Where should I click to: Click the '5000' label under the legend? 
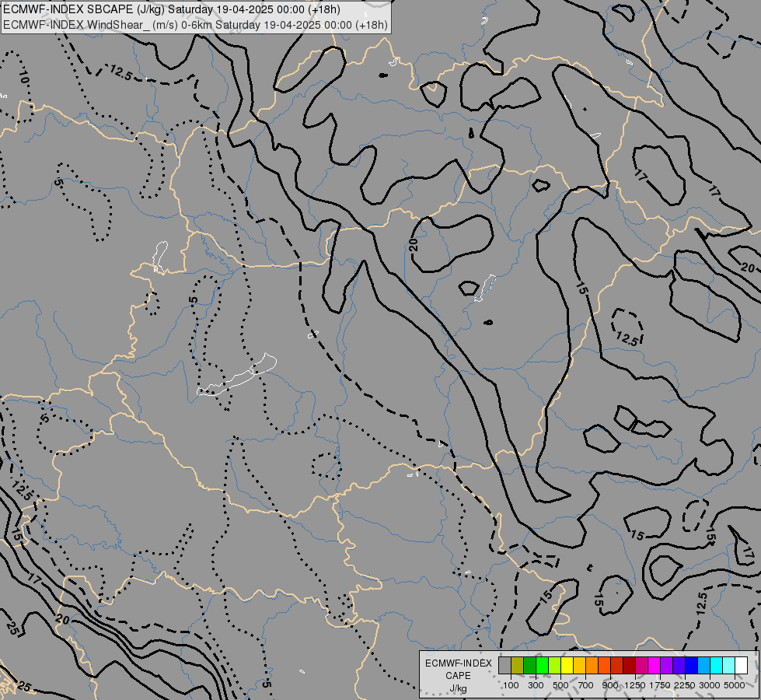pyautogui.click(x=734, y=685)
